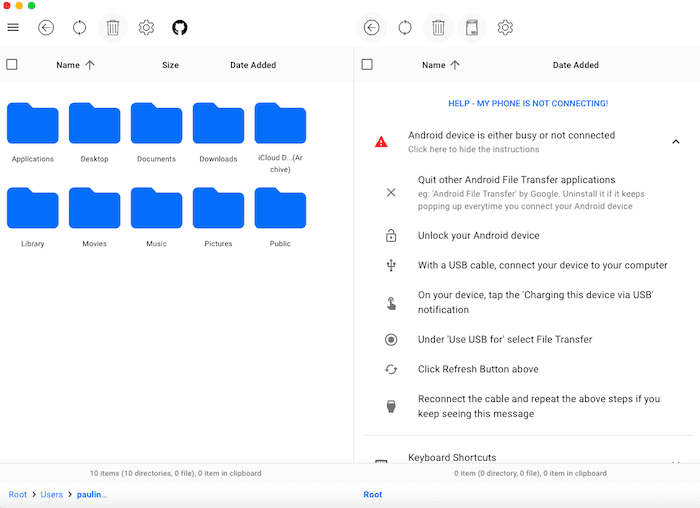Image resolution: width=700 pixels, height=508 pixels.
Task: Click 'Android device is either busy or not connected'
Action: point(512,135)
